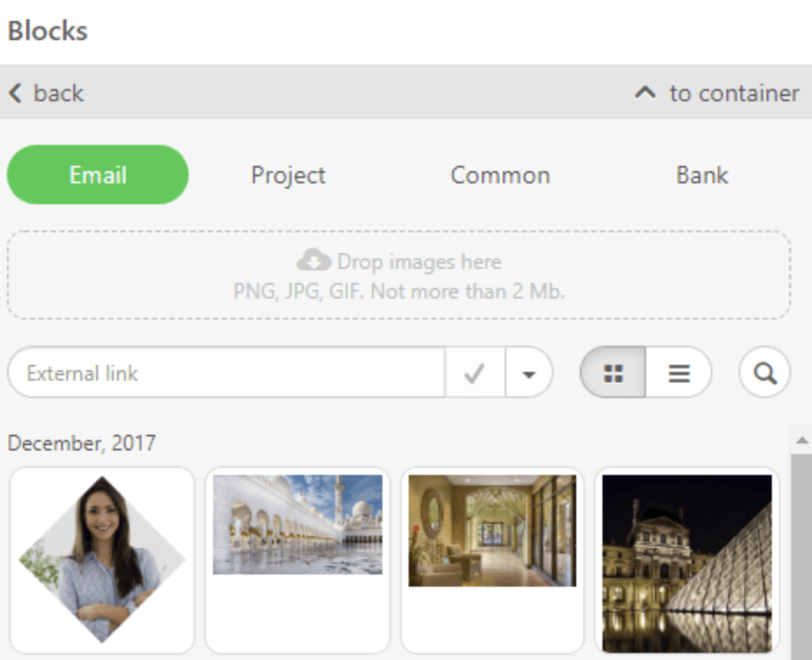Switch to list view
812x660 pixels.
679,373
